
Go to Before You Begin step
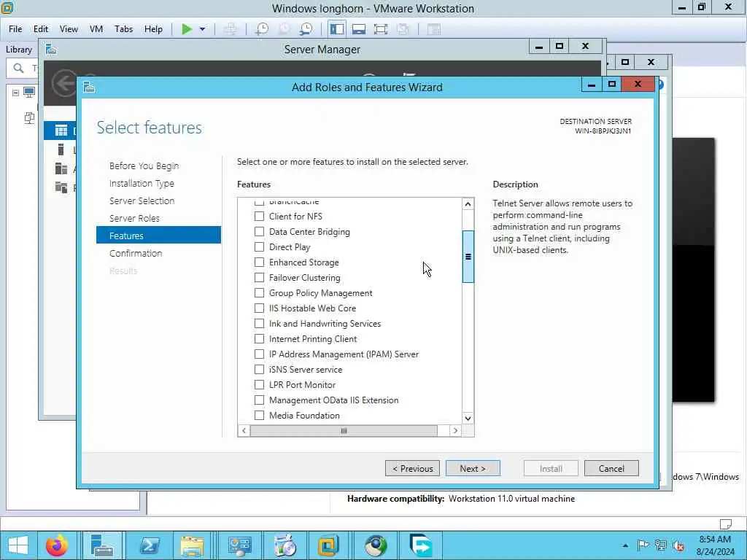coord(144,166)
